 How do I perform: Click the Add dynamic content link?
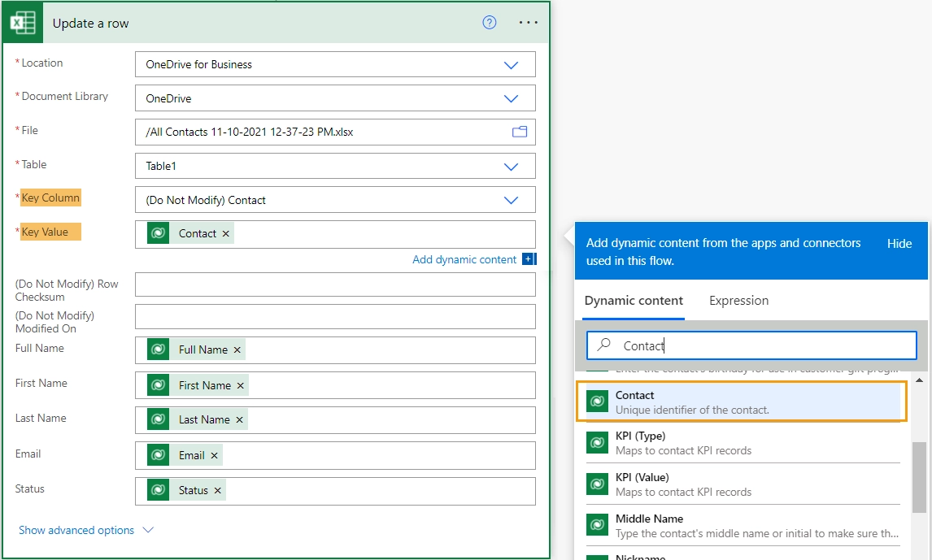pos(464,259)
